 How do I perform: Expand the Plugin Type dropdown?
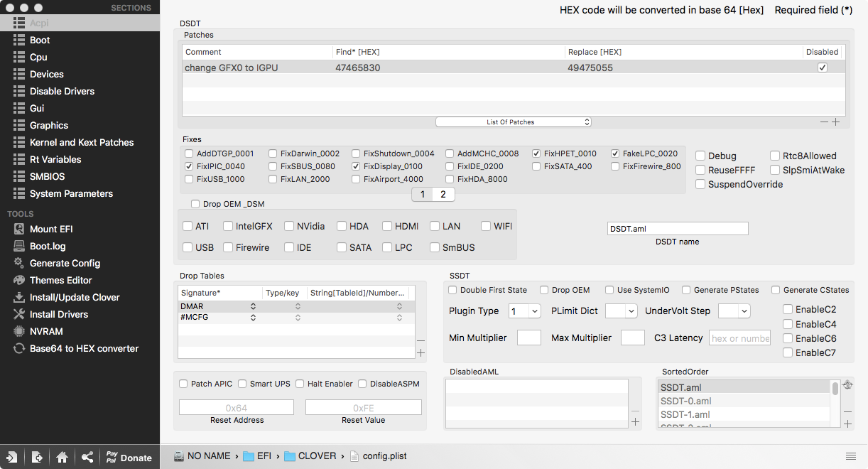(x=525, y=311)
